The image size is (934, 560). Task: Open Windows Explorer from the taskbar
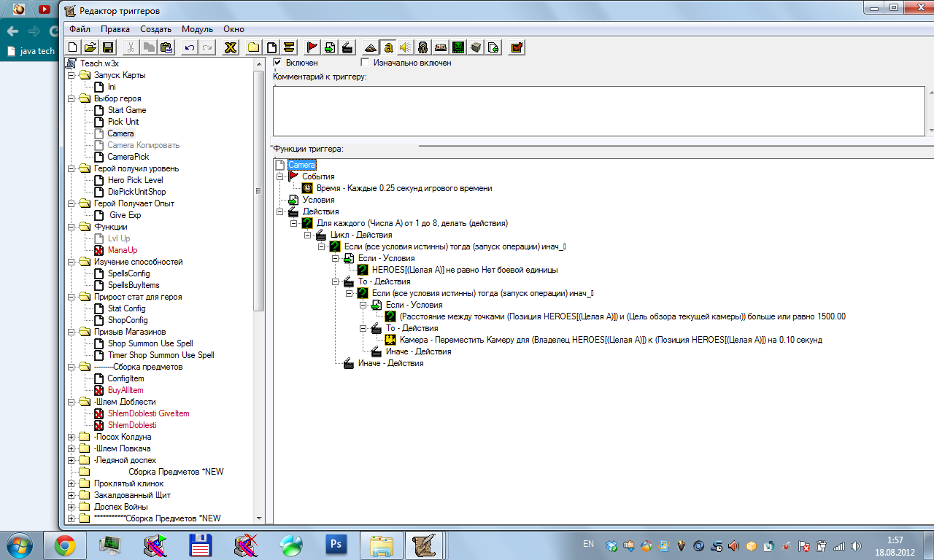pos(382,545)
